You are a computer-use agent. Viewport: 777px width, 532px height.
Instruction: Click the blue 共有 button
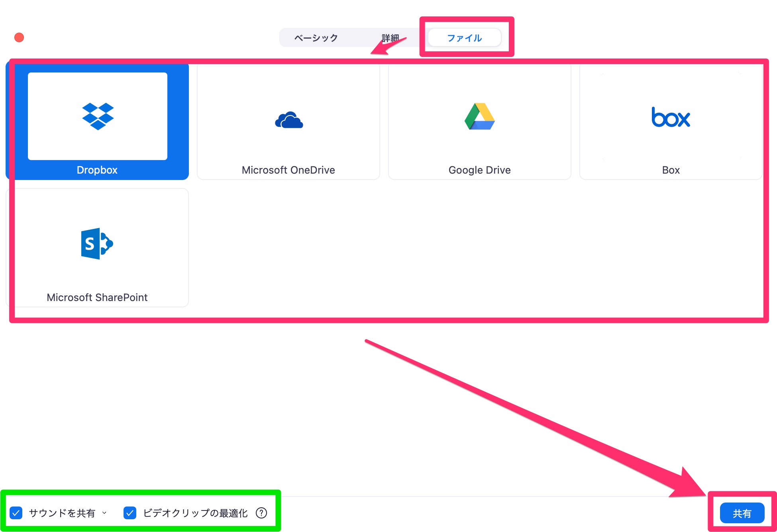(x=742, y=513)
